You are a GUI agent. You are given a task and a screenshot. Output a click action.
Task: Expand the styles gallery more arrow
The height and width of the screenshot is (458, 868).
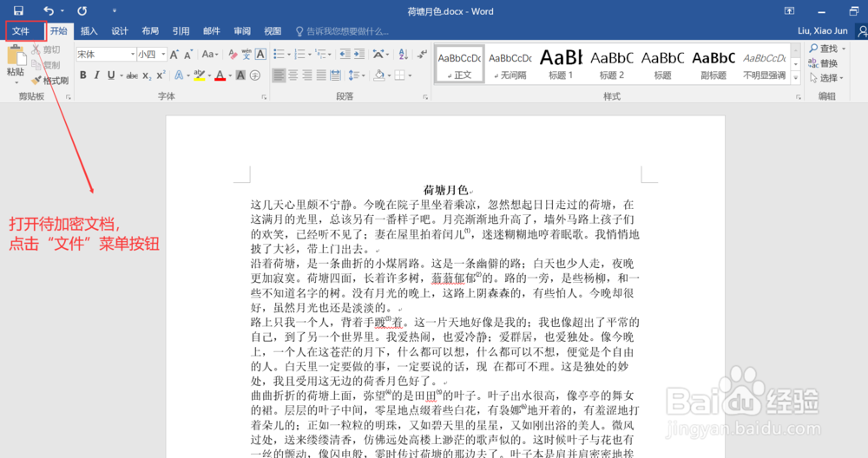coord(795,77)
